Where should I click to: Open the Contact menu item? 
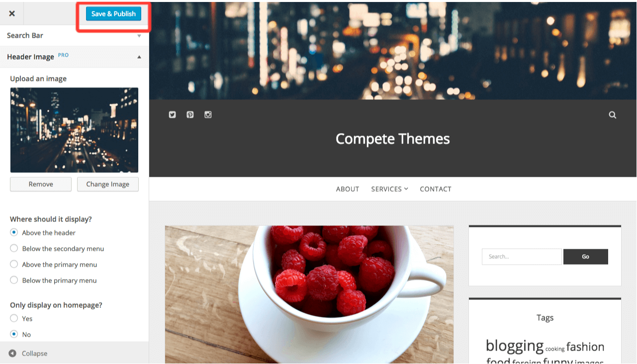(436, 189)
